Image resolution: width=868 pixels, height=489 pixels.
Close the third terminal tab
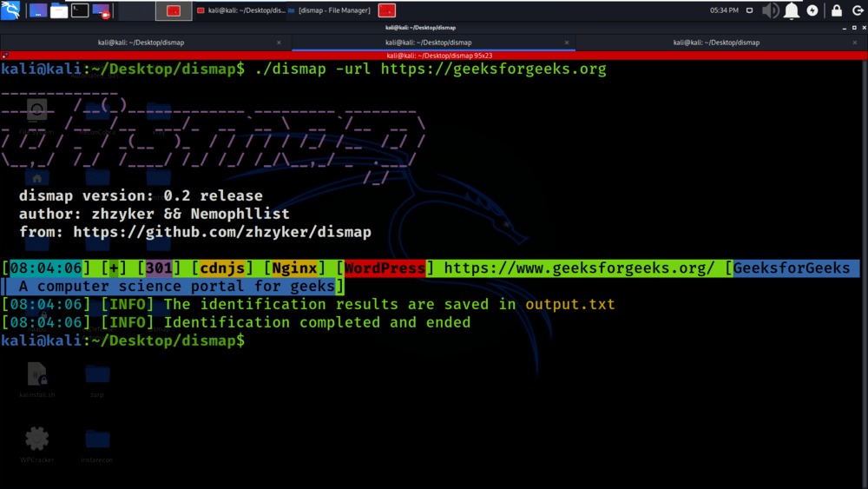click(x=855, y=43)
